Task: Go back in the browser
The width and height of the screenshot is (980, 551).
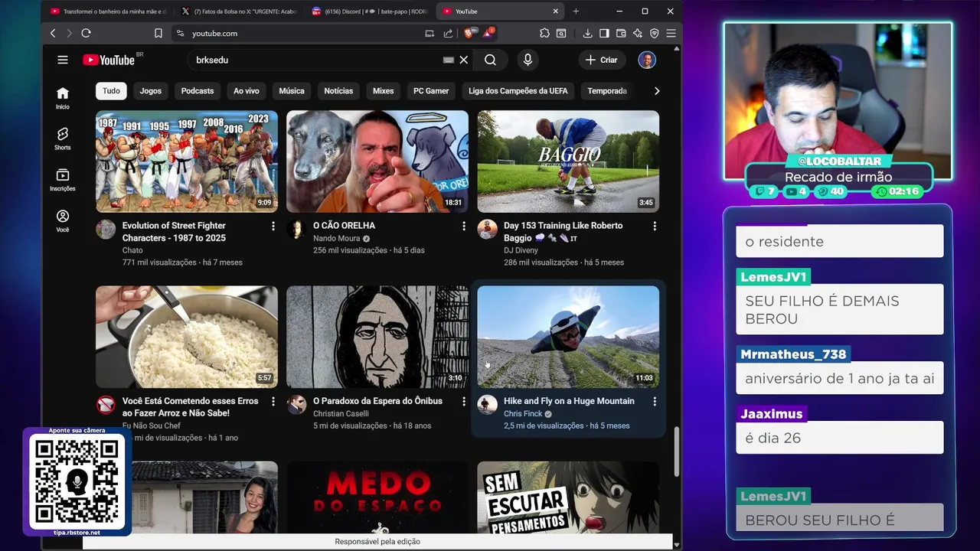Action: coord(53,34)
